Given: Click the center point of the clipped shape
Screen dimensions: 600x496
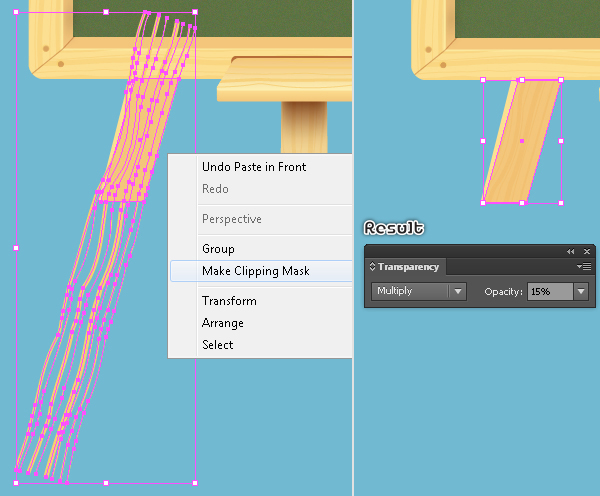Looking at the screenshot, I should (x=522, y=141).
